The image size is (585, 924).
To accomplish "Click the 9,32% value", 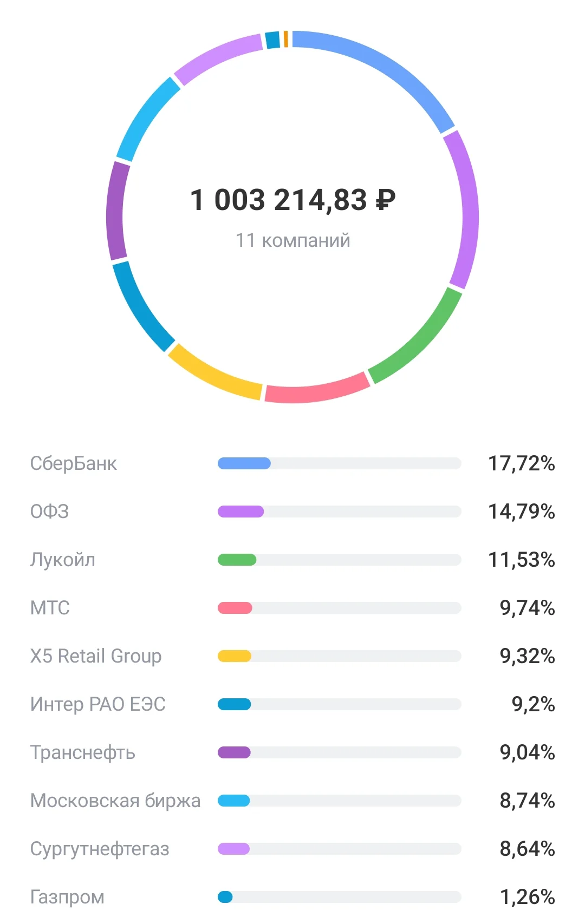I will point(528,656).
